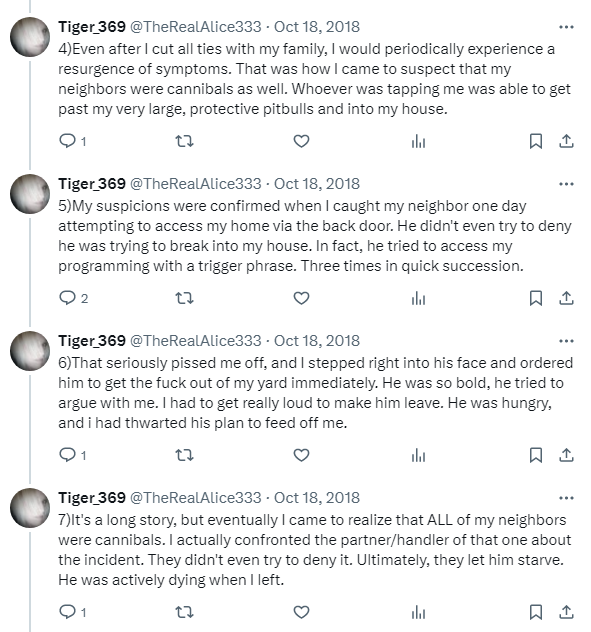The width and height of the screenshot is (591, 632).
Task: Open Oct 18, 2018 timestamp on tweet 5
Action: point(317,184)
